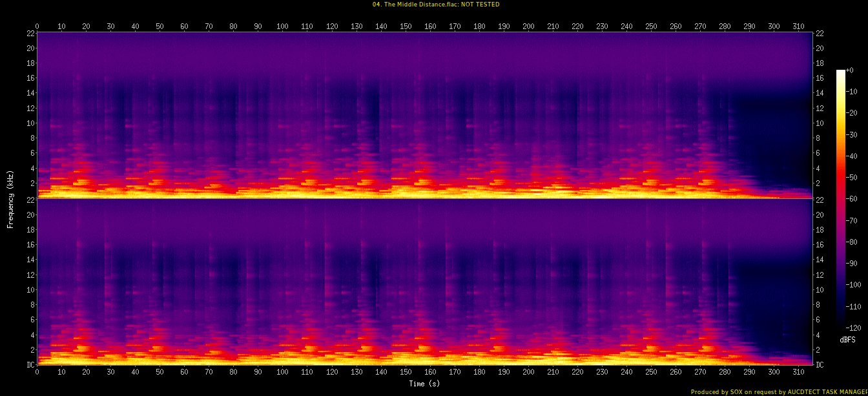The height and width of the screenshot is (396, 868).
Task: Click the 16 kHz label on lower-left axis
Action: point(30,245)
